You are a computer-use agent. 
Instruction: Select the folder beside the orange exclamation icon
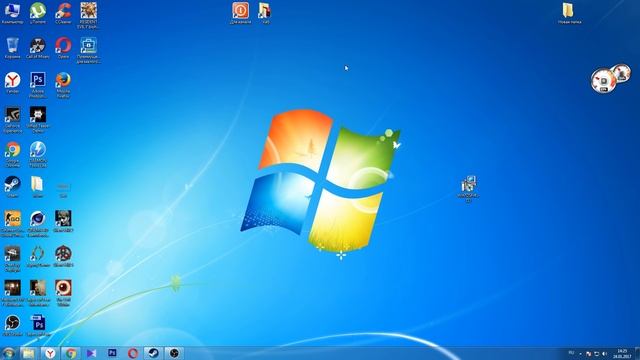(265, 13)
